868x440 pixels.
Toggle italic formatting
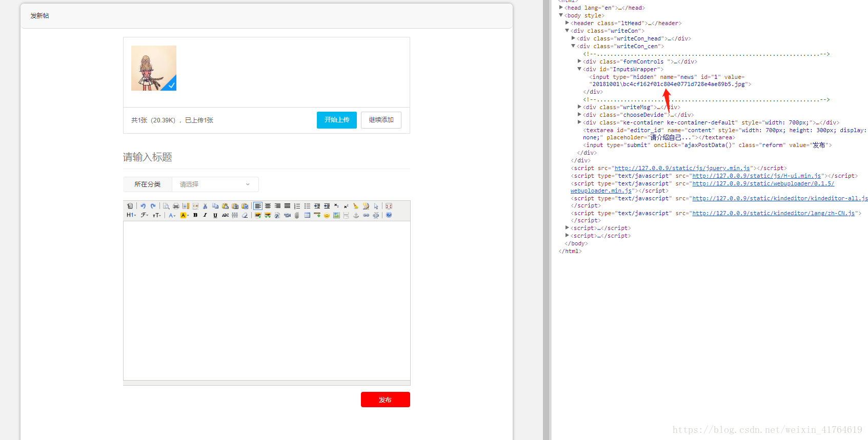click(205, 215)
